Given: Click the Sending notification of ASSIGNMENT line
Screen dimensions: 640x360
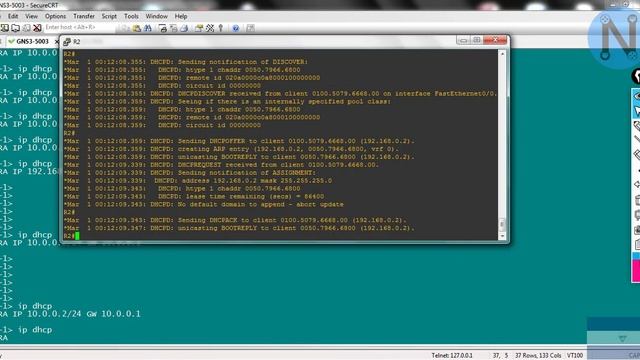Looking at the screenshot, I should [x=189, y=172].
